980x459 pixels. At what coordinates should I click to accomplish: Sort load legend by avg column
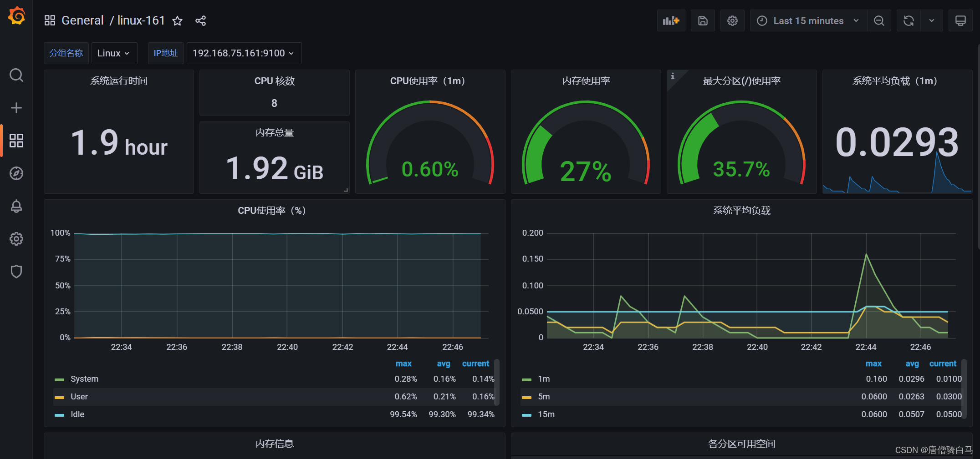[912, 363]
